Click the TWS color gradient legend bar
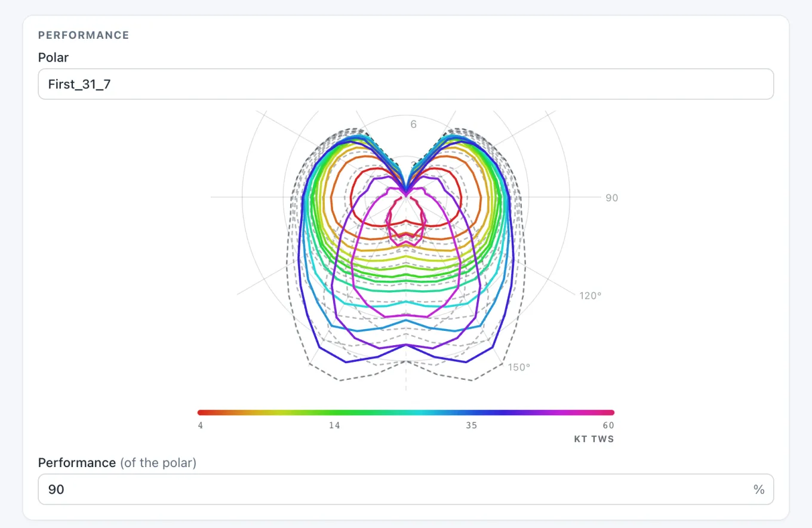The height and width of the screenshot is (528, 812). [x=406, y=412]
